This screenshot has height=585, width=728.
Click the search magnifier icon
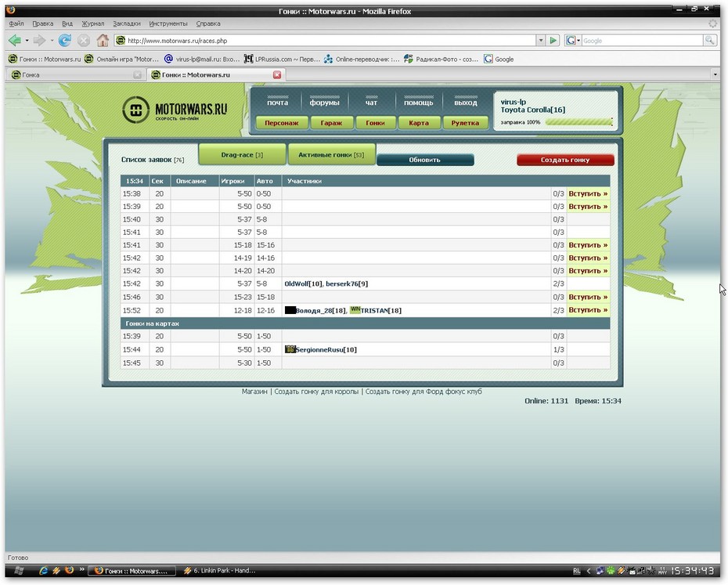click(709, 41)
